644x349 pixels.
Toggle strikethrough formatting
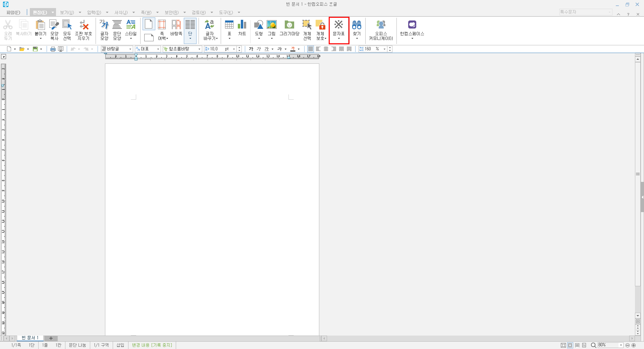click(279, 49)
